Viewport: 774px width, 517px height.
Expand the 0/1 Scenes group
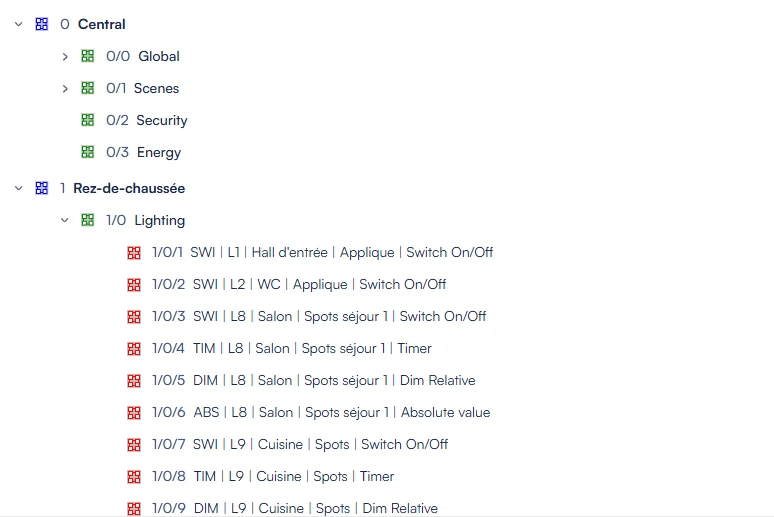point(65,89)
